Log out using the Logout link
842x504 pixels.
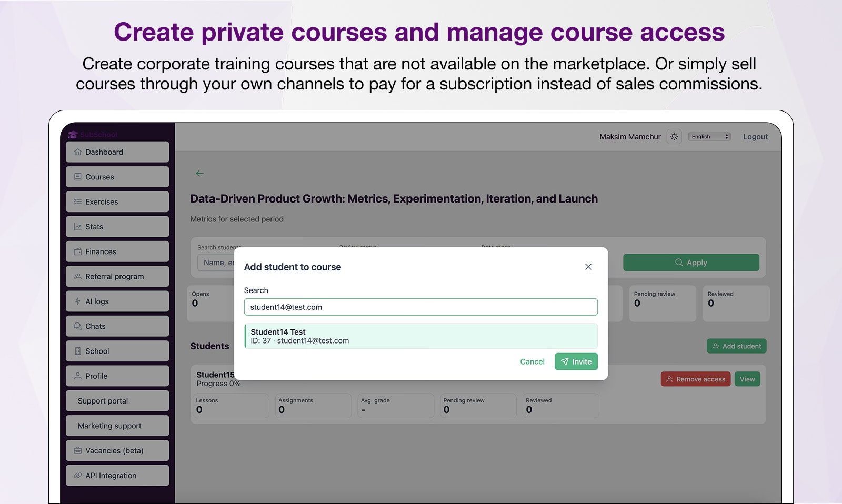(755, 137)
